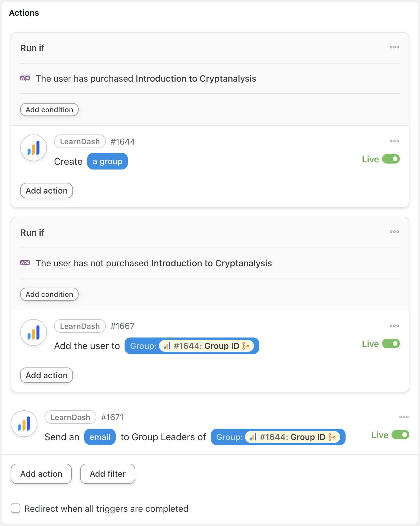Viewport: 420px width, 526px height.
Task: Open options menu for action #1667
Action: coord(394,326)
